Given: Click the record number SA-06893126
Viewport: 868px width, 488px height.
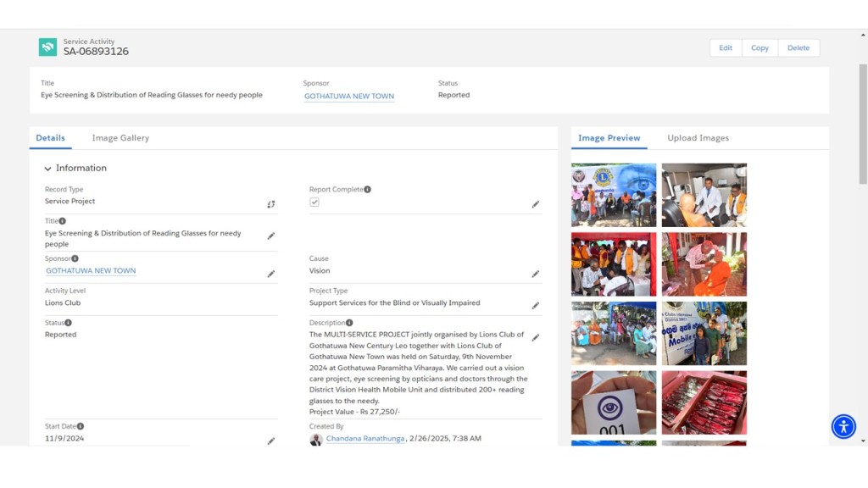Looking at the screenshot, I should (96, 52).
